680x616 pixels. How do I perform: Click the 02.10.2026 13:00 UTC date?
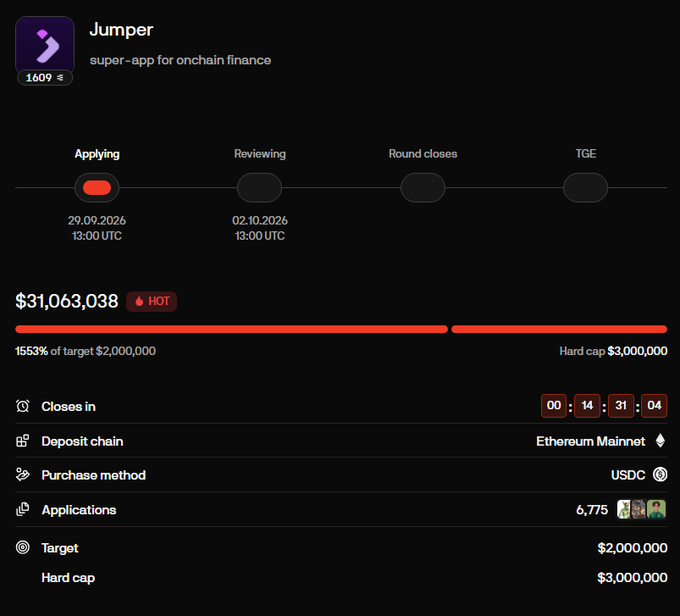click(x=260, y=228)
